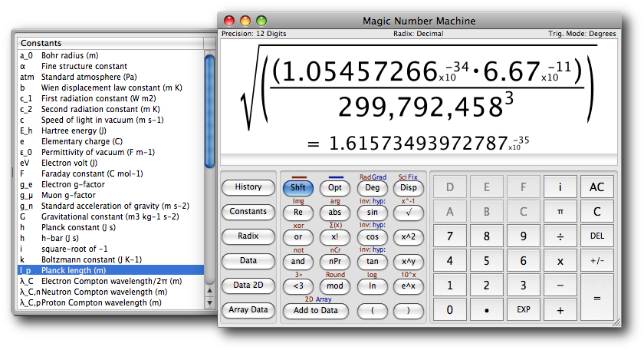Click the imaginary i key

[560, 187]
